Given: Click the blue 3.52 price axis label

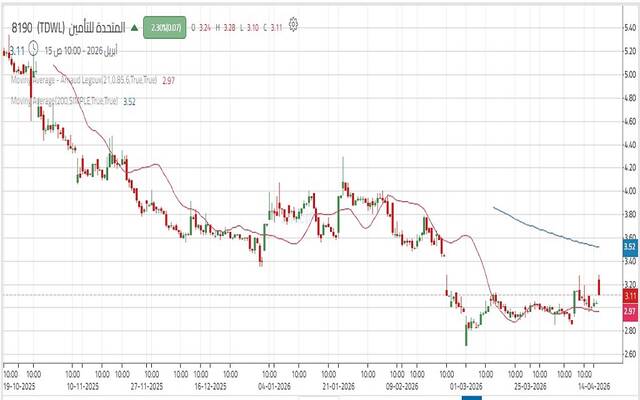Looking at the screenshot, I should pos(629,246).
